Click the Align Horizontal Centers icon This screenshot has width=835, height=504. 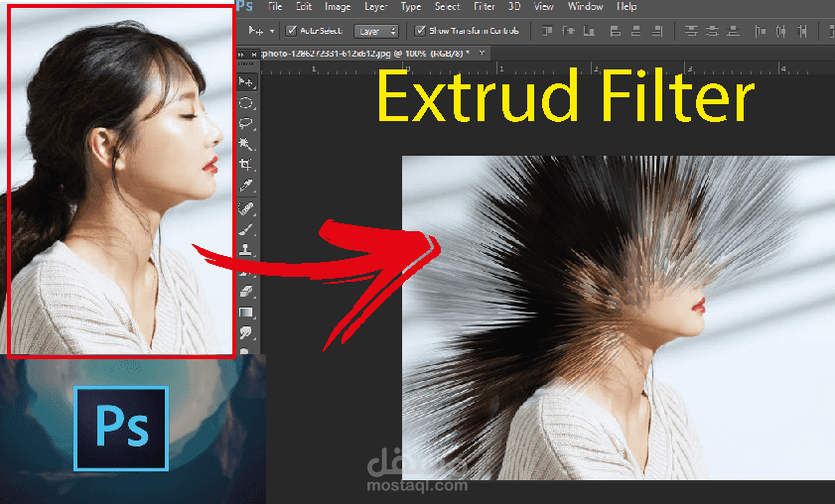pyautogui.click(x=635, y=31)
